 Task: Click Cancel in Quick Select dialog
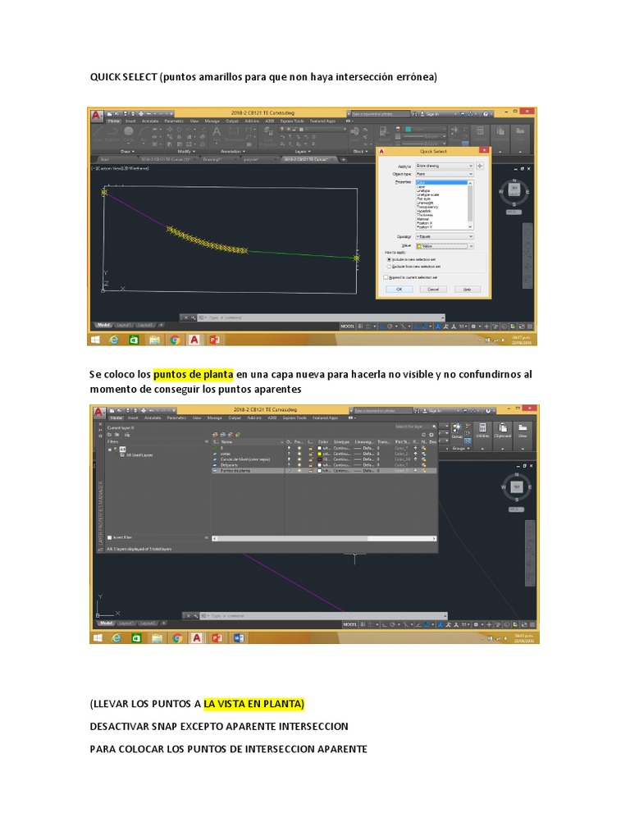[433, 290]
